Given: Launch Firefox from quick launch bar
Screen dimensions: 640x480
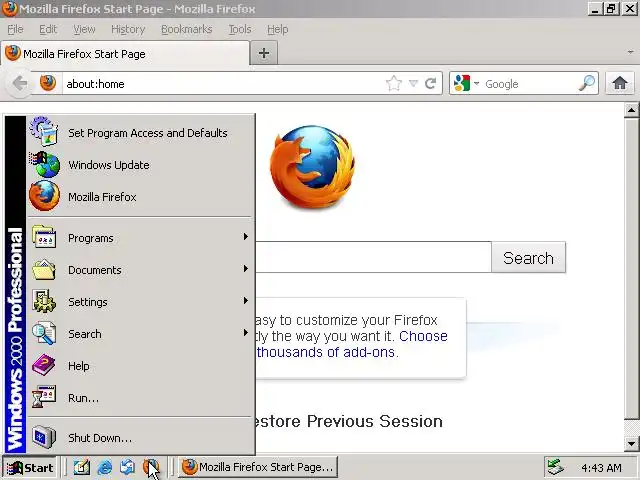Looking at the screenshot, I should [150, 467].
